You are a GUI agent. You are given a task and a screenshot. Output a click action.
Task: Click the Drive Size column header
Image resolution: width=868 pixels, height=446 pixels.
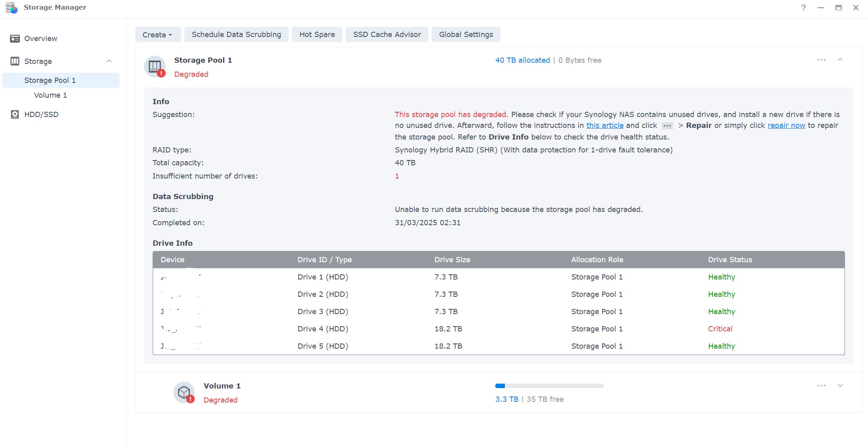[452, 260]
